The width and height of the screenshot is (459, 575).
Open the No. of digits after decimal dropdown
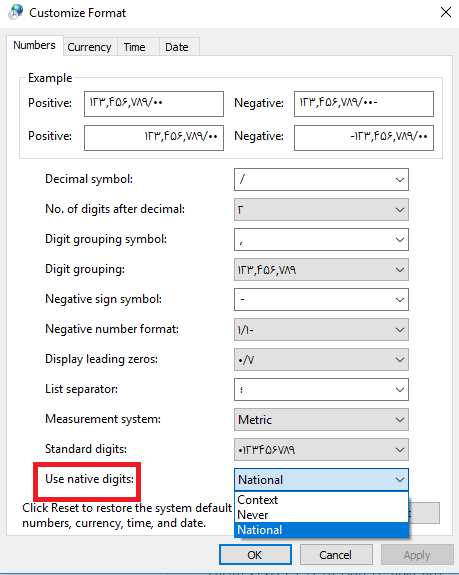(x=321, y=210)
